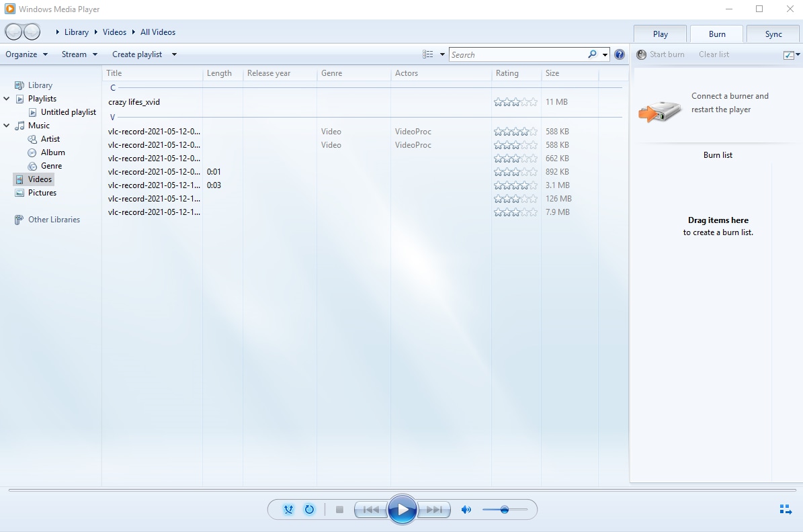Select the 126 MB vlc-record video row
This screenshot has width=803, height=532.
pos(362,199)
